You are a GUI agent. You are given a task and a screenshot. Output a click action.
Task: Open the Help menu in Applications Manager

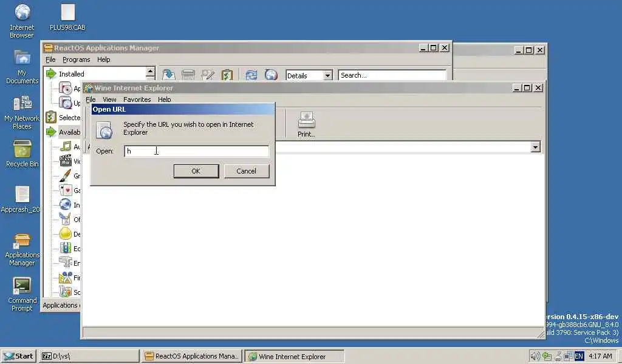pyautogui.click(x=103, y=59)
